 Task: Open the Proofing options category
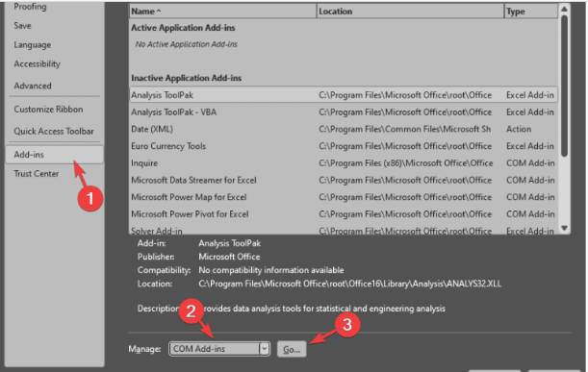[x=30, y=7]
